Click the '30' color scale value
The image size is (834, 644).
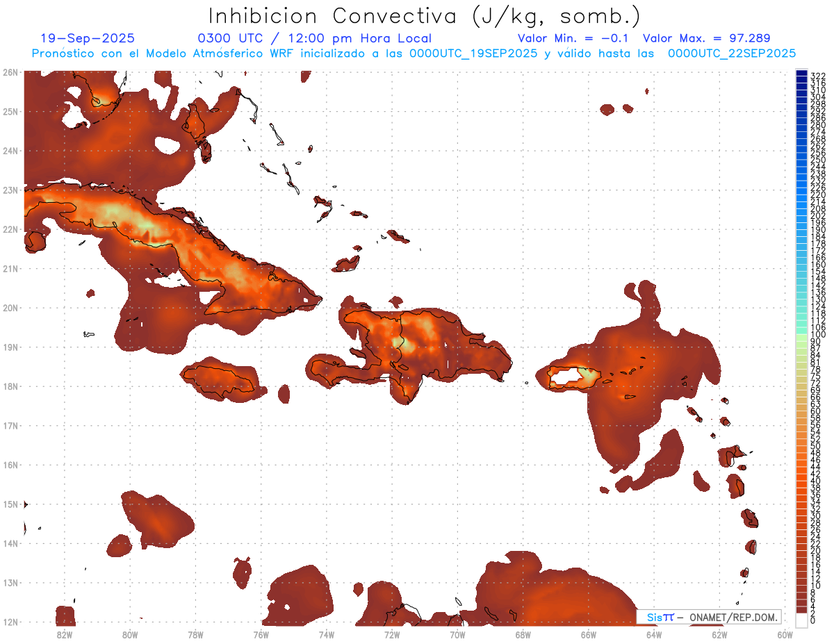coord(816,515)
